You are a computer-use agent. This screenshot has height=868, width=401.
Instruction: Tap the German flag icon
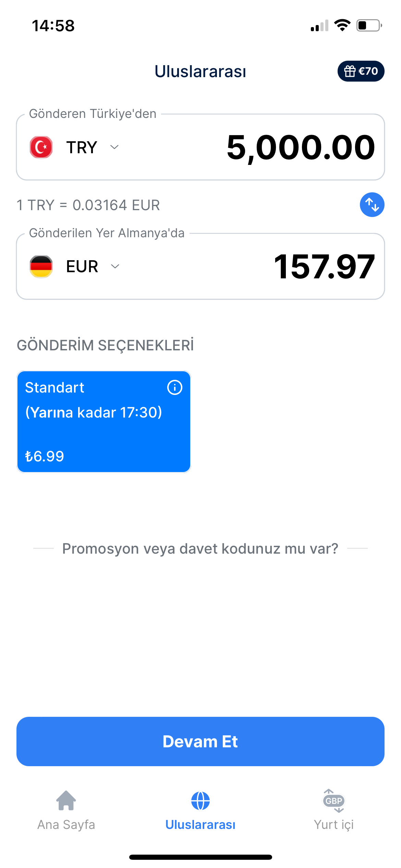41,266
